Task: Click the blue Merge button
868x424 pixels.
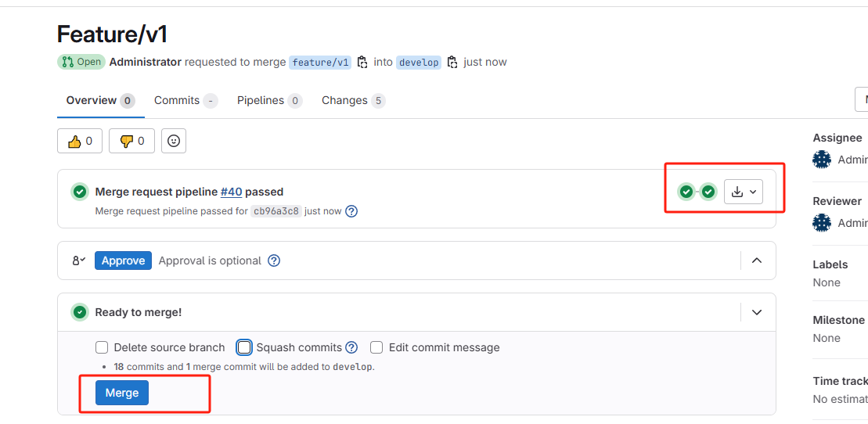Action: tap(122, 393)
